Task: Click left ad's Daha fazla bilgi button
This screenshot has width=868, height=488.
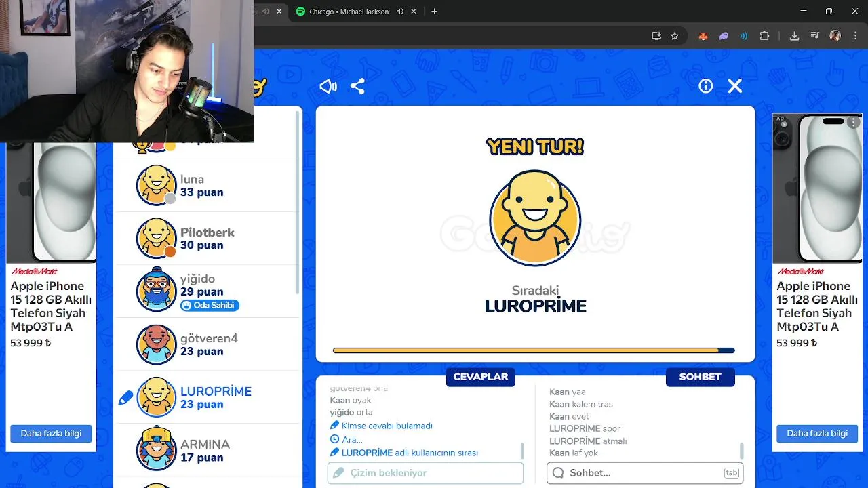Action: [51, 434]
